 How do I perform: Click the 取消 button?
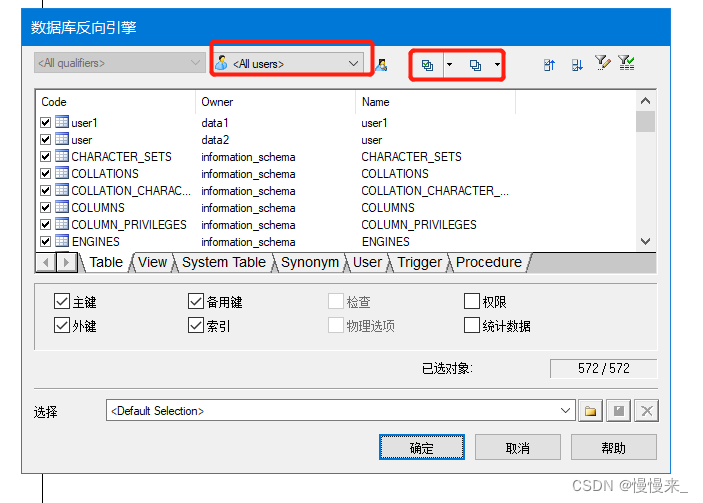518,447
